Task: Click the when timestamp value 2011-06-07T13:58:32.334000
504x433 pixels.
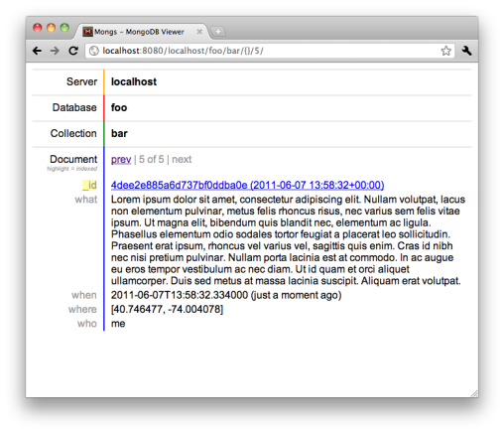Action: click(180, 295)
